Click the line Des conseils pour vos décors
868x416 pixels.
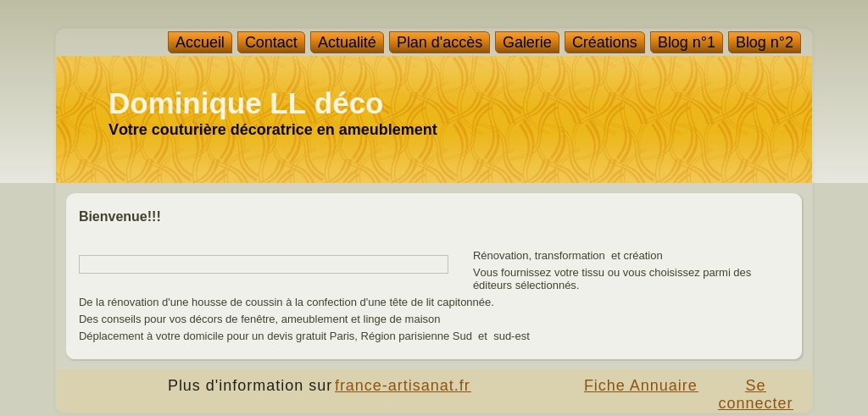tap(259, 319)
